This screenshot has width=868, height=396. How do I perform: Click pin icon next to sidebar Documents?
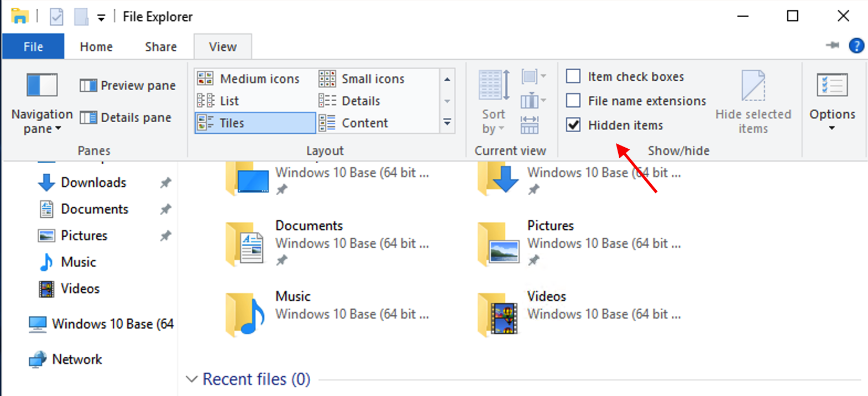coord(165,209)
